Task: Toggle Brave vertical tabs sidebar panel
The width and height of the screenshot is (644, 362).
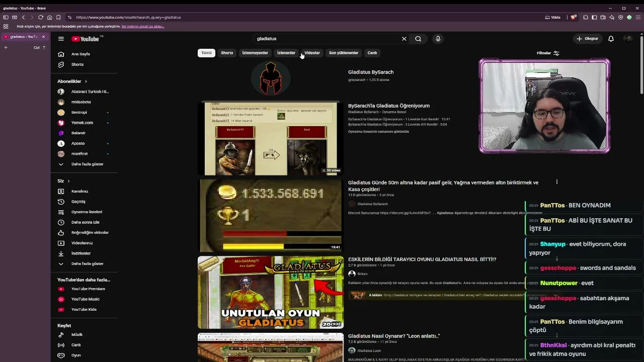Action: (6, 17)
